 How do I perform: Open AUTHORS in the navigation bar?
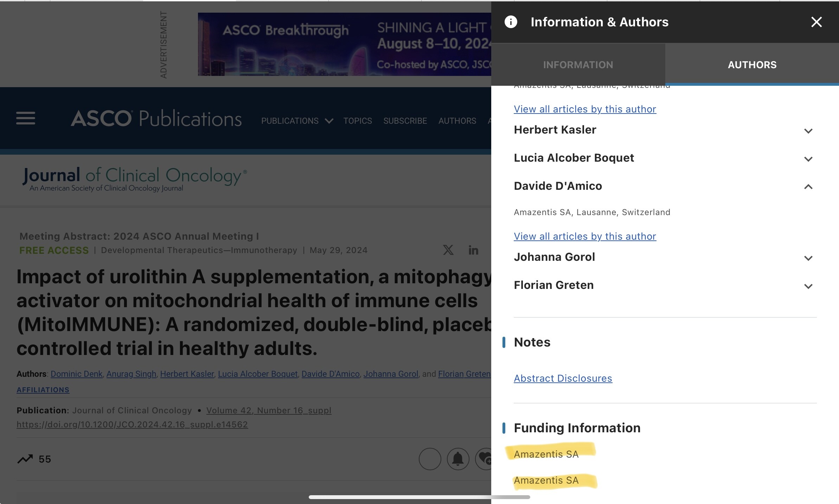457,121
